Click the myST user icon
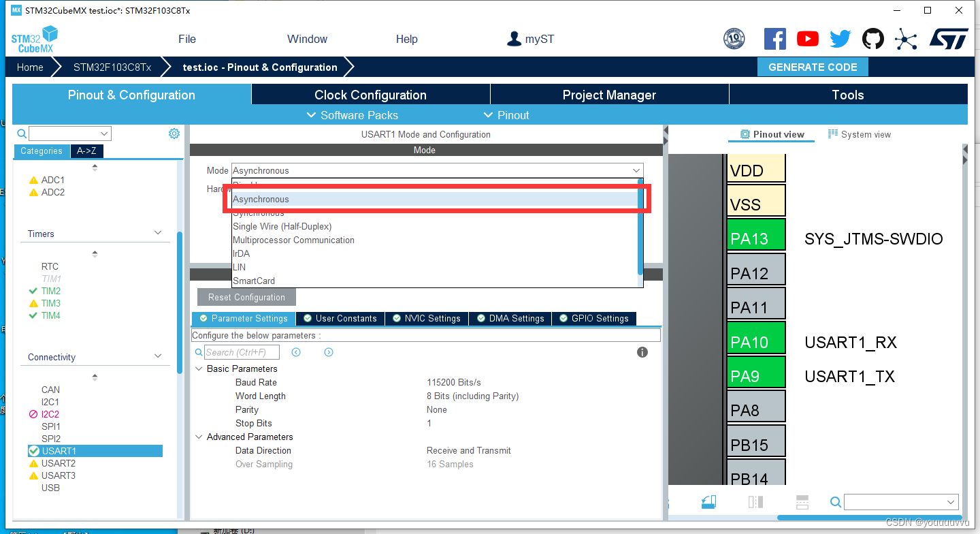The image size is (980, 534). coord(514,39)
